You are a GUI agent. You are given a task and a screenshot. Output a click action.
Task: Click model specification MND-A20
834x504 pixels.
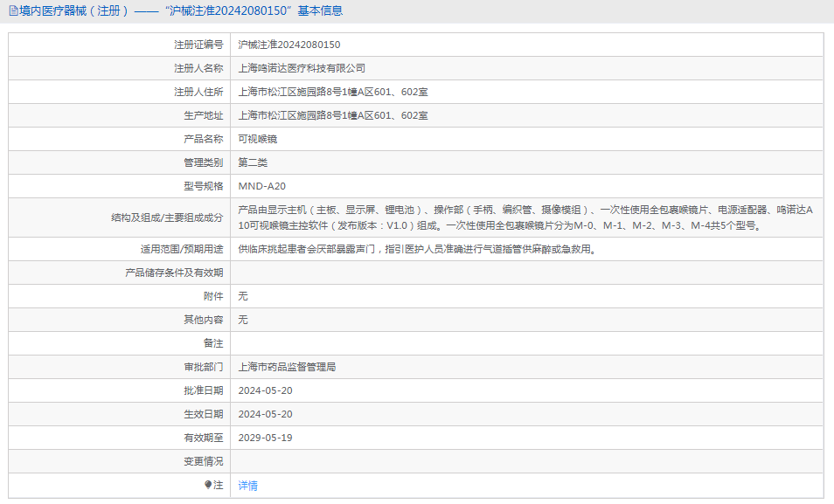pyautogui.click(x=261, y=186)
